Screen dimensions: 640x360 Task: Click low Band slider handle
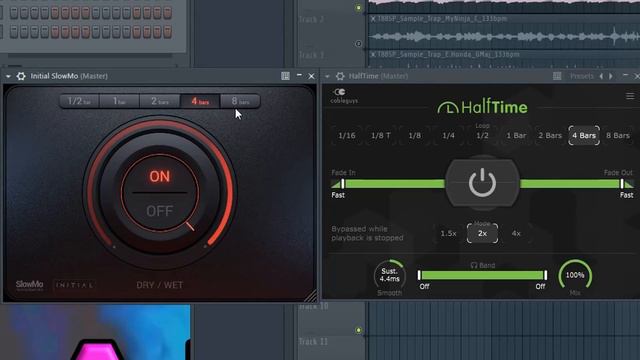(419, 275)
